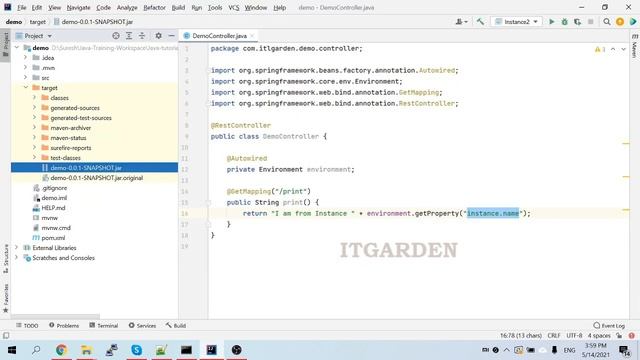Click the Project panel horizontal scrollbar
This screenshot has width=640, height=360.
55,316
